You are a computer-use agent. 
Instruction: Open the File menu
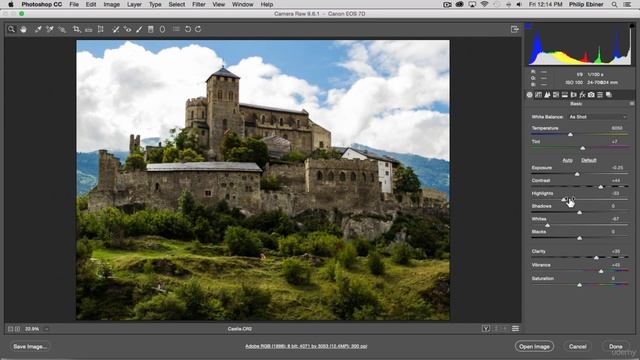coord(74,4)
